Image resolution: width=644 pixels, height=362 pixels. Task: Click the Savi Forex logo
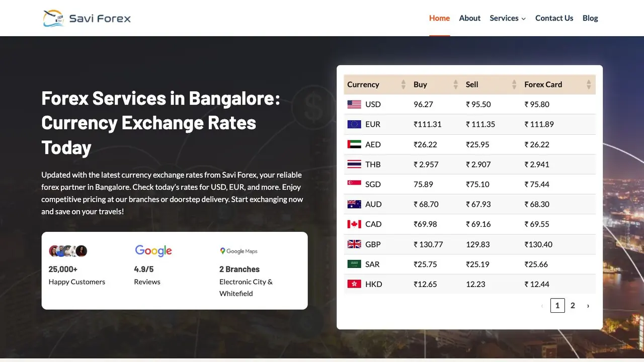[87, 18]
